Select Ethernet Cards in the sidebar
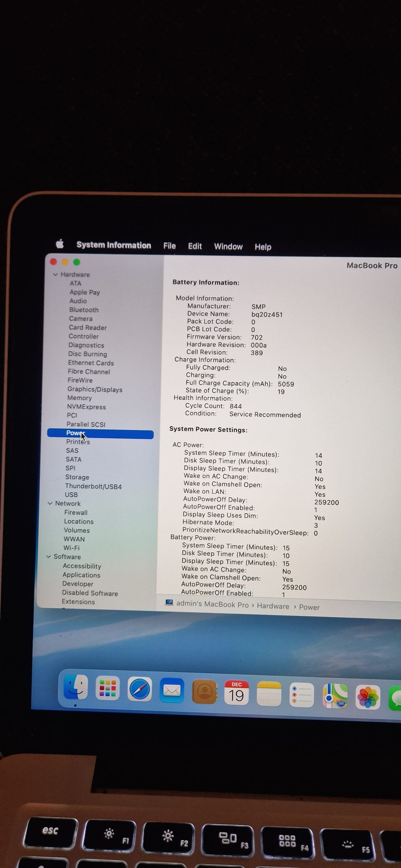 91,363
